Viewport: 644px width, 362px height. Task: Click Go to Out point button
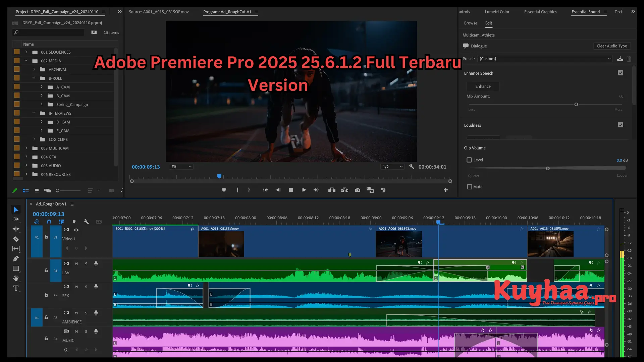click(316, 190)
